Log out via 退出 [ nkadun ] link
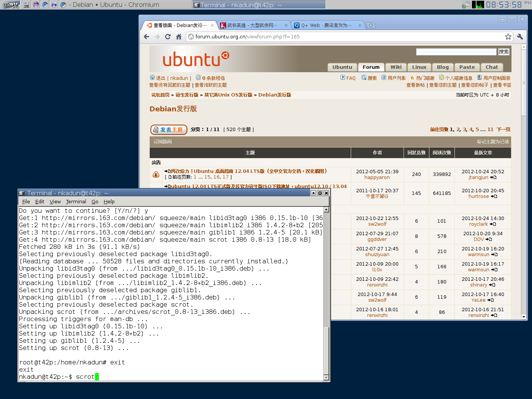 [x=171, y=78]
